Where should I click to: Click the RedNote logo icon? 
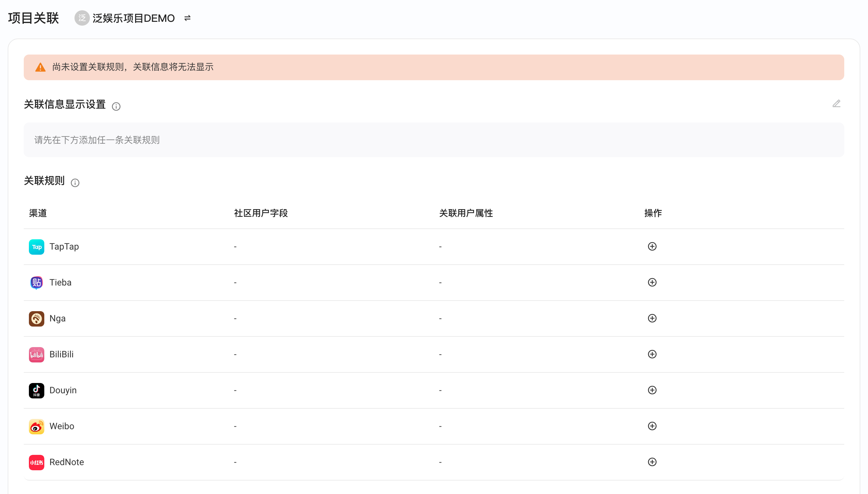(x=36, y=463)
